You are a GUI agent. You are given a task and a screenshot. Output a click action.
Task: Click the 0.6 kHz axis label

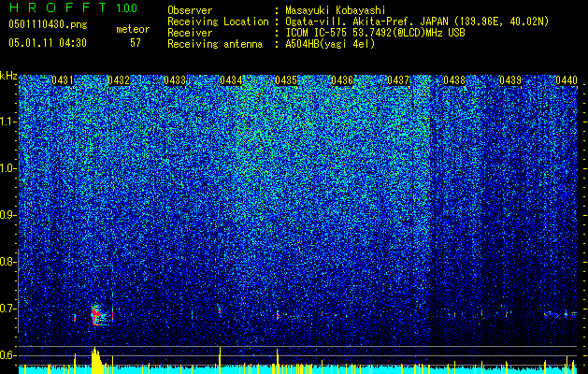coord(7,355)
